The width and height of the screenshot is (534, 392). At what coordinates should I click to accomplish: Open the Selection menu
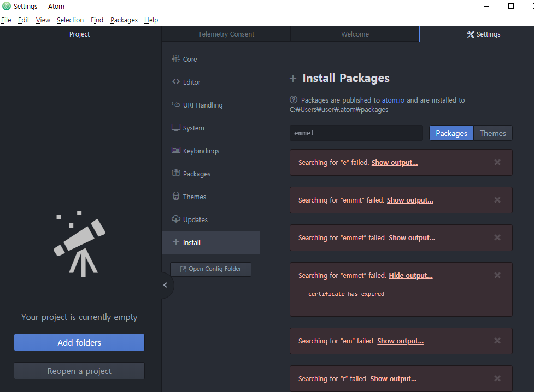tap(70, 20)
